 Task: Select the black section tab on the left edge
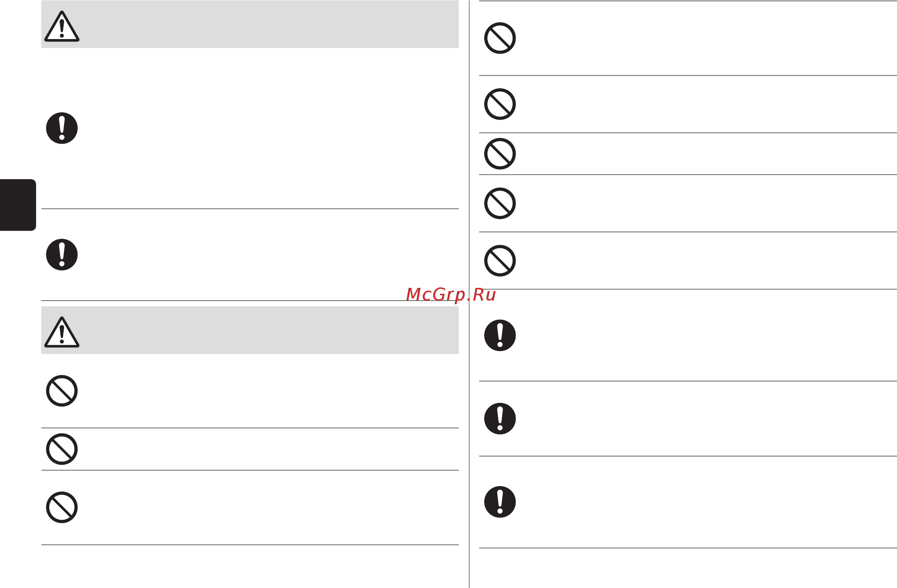18,205
